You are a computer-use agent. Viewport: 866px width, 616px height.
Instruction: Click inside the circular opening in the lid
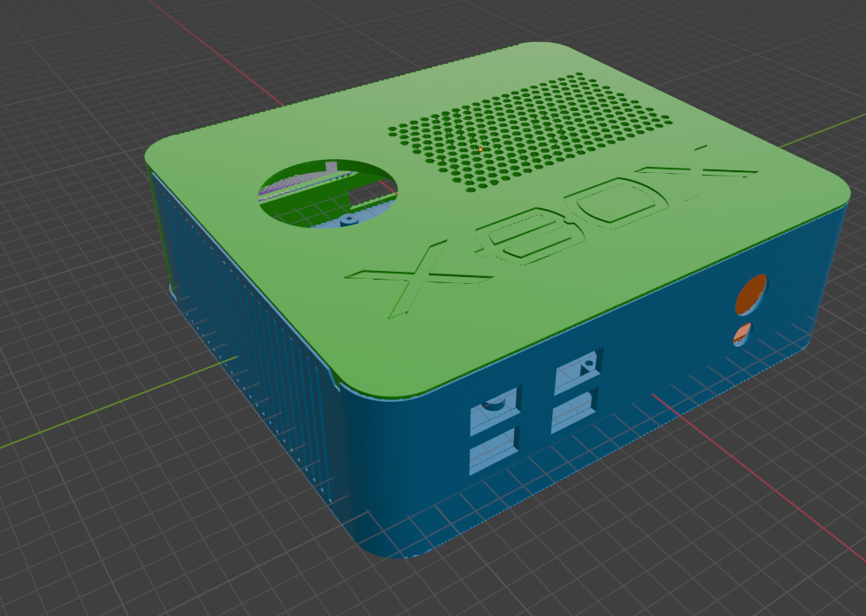point(328,194)
